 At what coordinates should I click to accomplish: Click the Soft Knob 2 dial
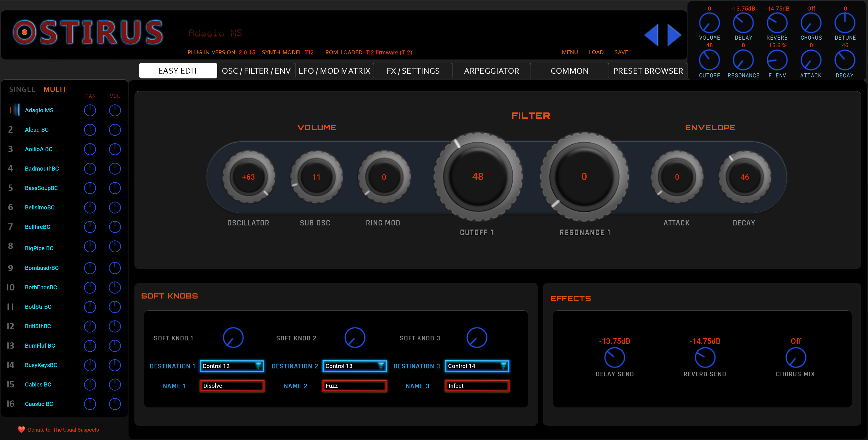pyautogui.click(x=355, y=337)
